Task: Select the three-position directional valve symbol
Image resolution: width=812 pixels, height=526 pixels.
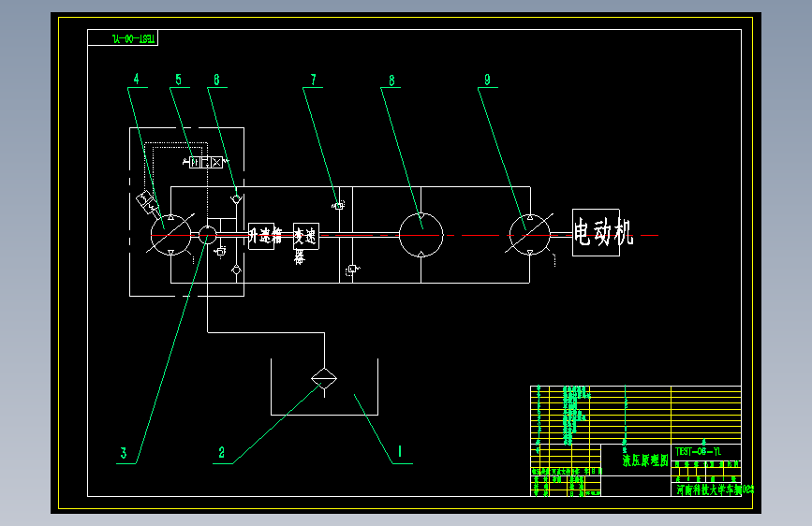Action: click(x=206, y=163)
